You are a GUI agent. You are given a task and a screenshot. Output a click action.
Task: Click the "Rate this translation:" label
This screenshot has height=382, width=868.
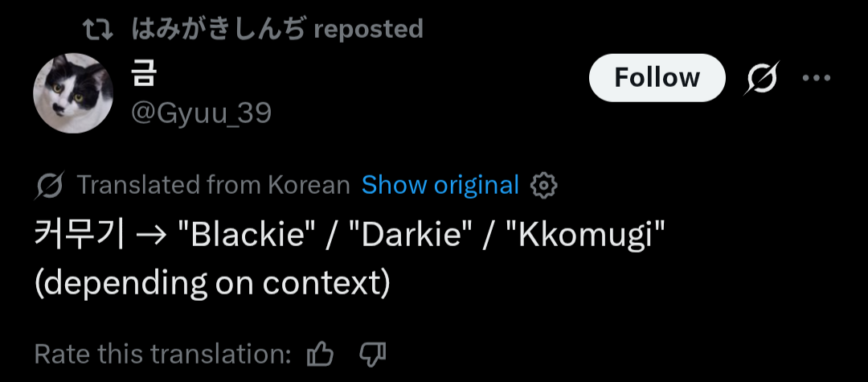pos(162,353)
